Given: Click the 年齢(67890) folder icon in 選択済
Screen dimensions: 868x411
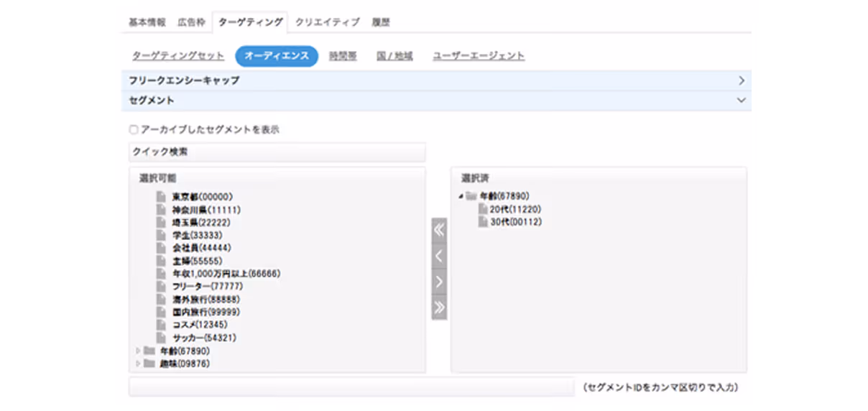Looking at the screenshot, I should point(471,196).
